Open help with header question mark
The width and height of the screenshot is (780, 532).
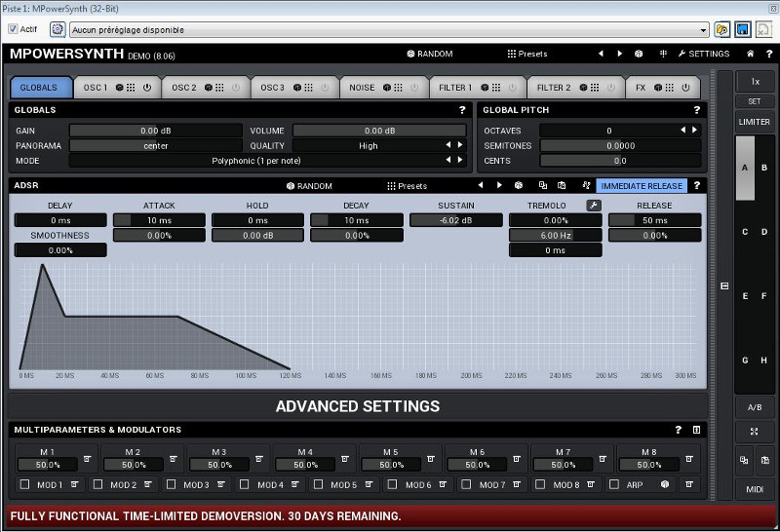(x=769, y=54)
